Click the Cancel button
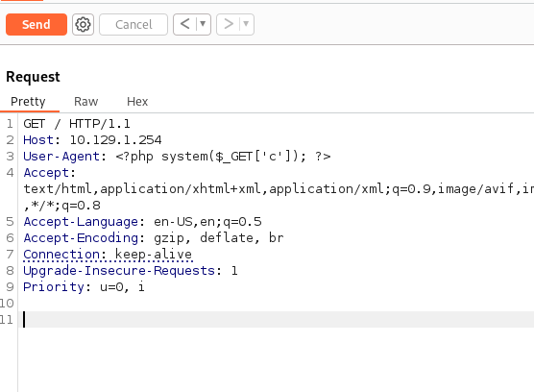534x392 pixels. click(x=133, y=25)
